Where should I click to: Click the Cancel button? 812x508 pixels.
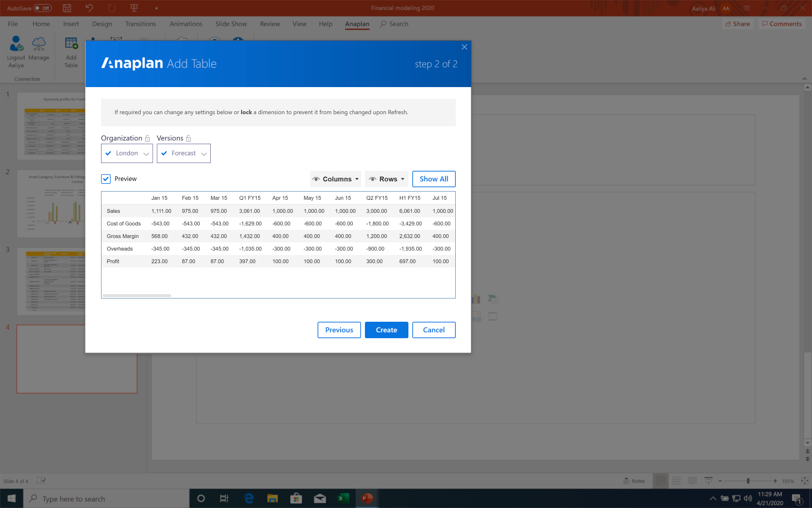(434, 330)
